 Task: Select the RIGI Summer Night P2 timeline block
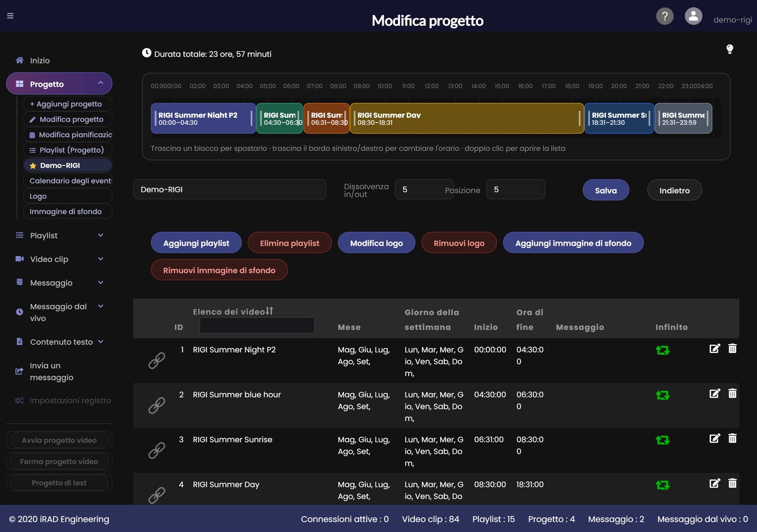[x=203, y=118]
